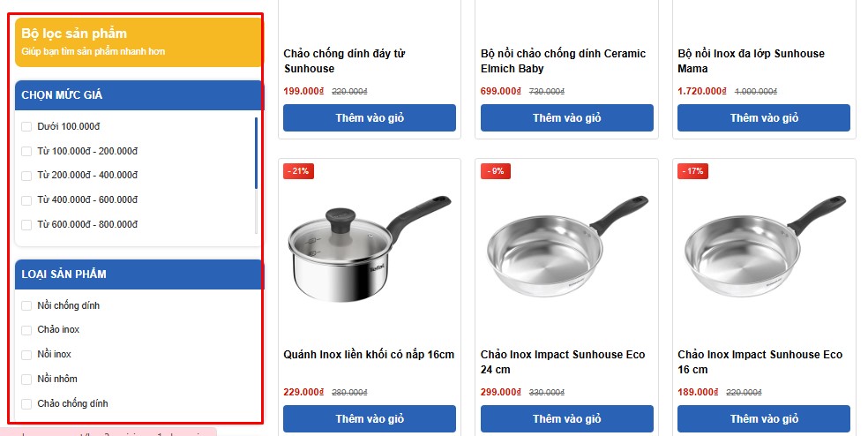Click the -9% discount badge
Viewport: 868px width, 436px height.
click(496, 171)
